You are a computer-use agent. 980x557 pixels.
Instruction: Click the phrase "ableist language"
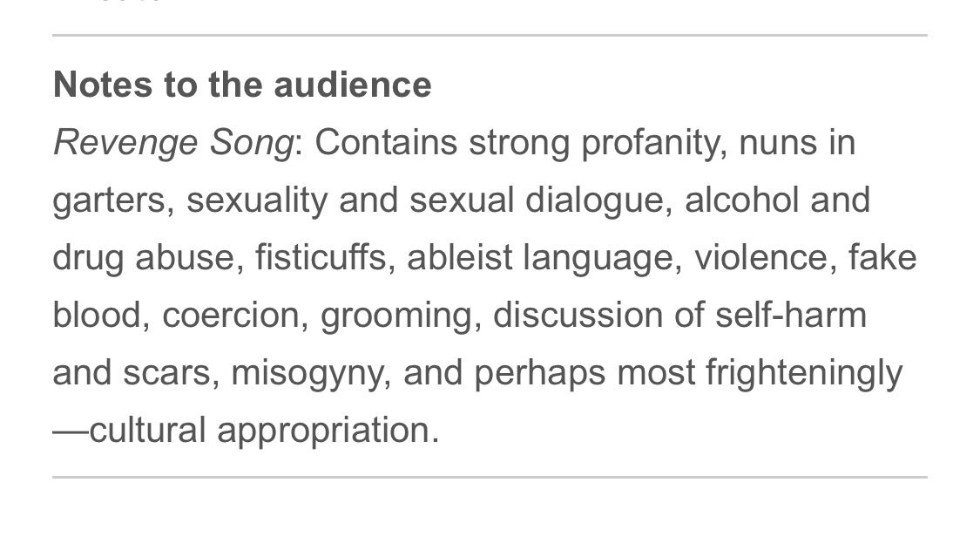pyautogui.click(x=544, y=257)
